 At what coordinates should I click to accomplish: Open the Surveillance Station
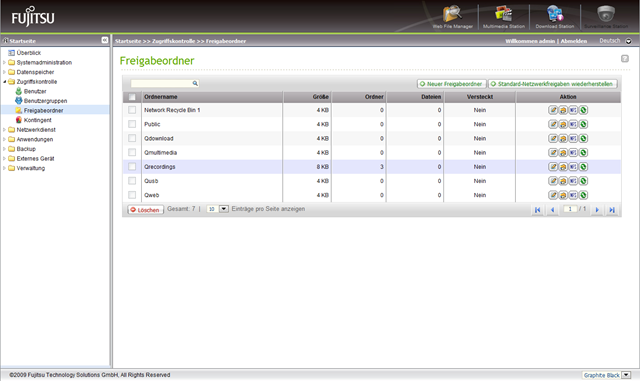[606, 16]
